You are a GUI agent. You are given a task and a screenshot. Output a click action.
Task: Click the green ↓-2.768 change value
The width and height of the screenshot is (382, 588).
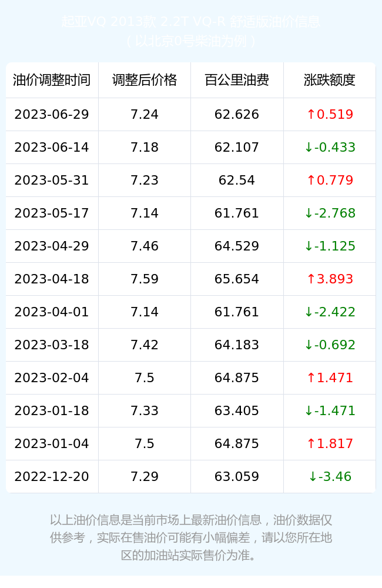coord(330,213)
